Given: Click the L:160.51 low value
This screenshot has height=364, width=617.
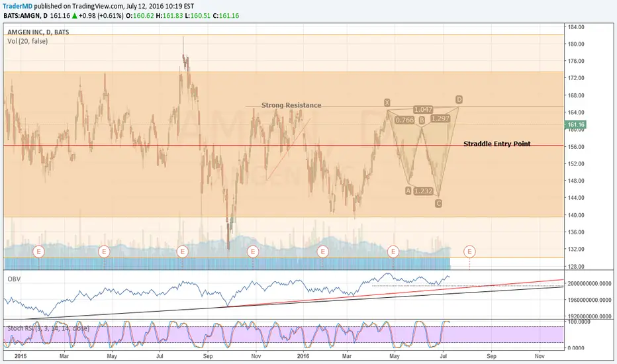Looking at the screenshot, I should click(x=197, y=16).
